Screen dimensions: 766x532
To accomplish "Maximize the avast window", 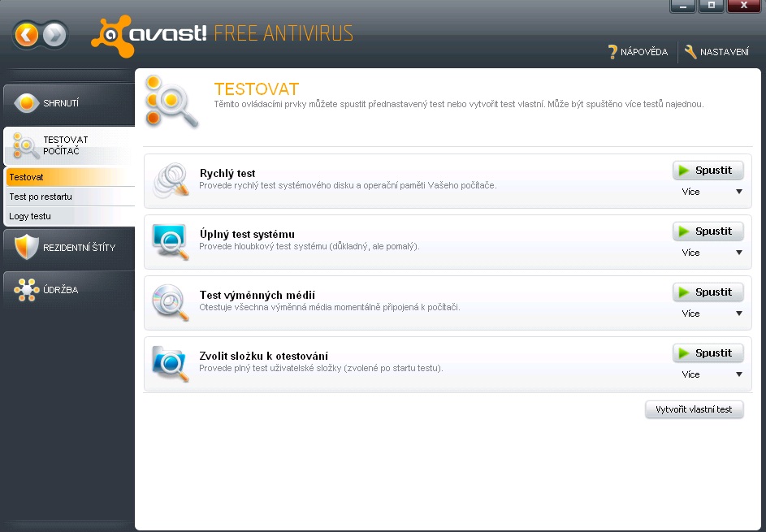I will click(712, 6).
